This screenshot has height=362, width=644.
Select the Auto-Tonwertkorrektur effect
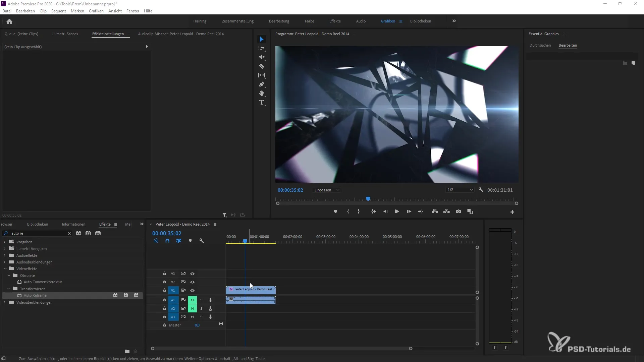coord(43,282)
